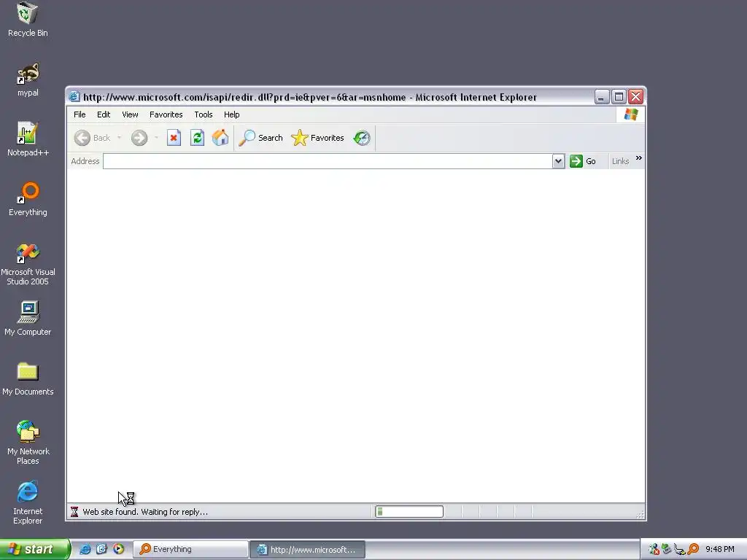Select Internet Explorer desktop icon
The image size is (747, 560).
tap(28, 503)
